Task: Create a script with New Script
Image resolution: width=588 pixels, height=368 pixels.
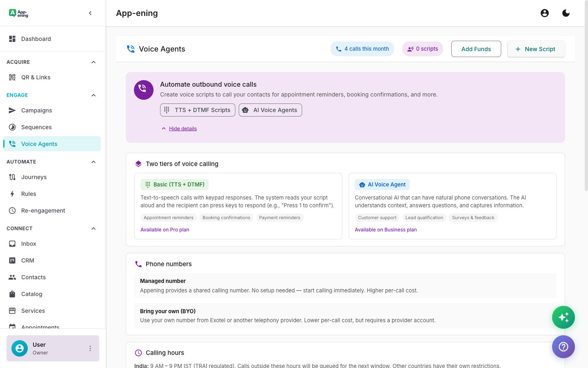Action: click(x=536, y=49)
